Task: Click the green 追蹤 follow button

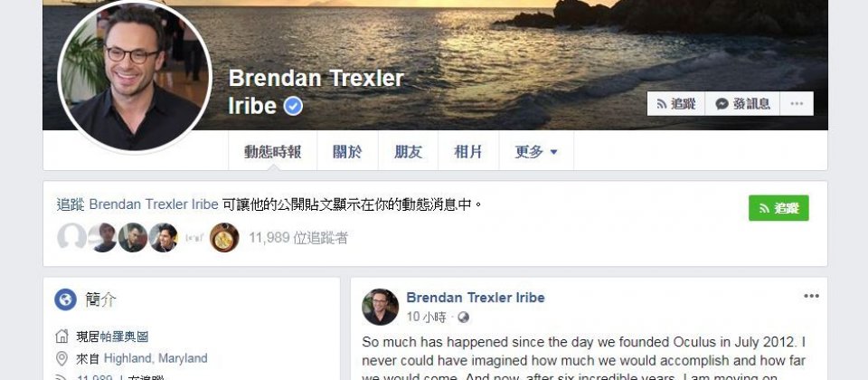Action: tap(778, 208)
